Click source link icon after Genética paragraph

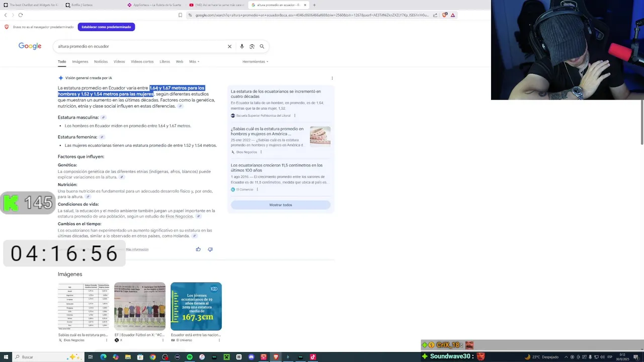pyautogui.click(x=122, y=177)
